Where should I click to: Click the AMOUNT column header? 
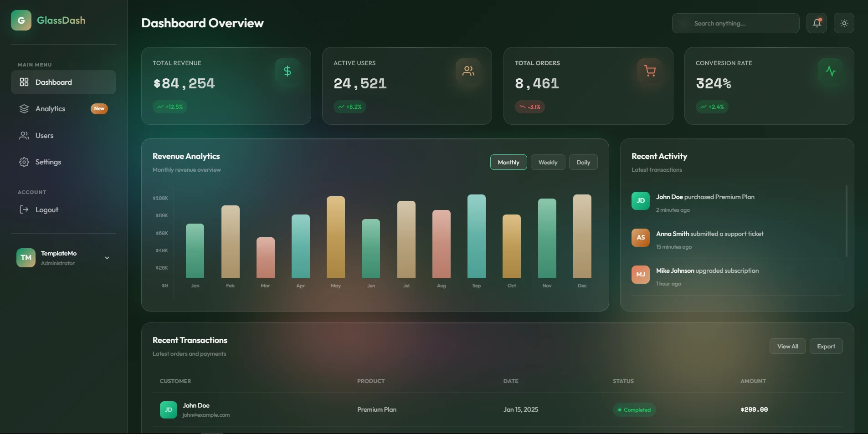pyautogui.click(x=753, y=381)
